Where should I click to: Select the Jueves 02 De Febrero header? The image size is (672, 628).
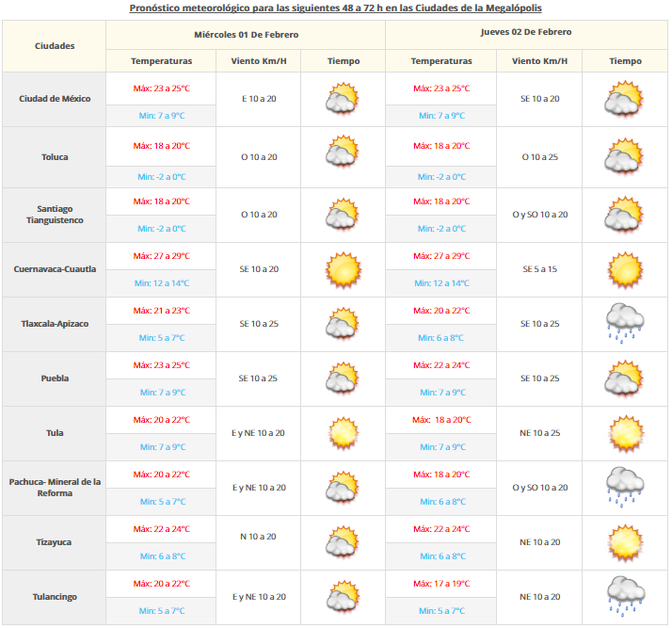[x=525, y=32]
